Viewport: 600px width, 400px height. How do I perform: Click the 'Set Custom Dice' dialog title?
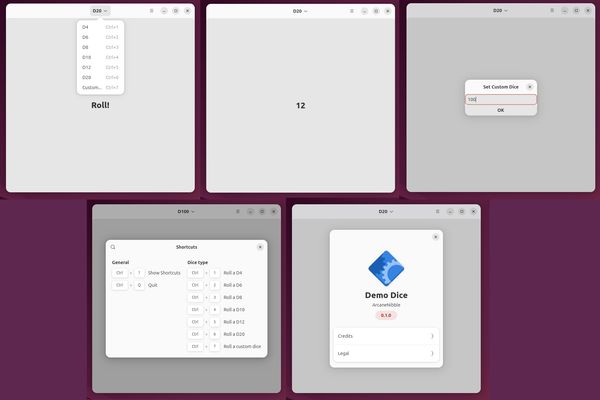tap(501, 87)
